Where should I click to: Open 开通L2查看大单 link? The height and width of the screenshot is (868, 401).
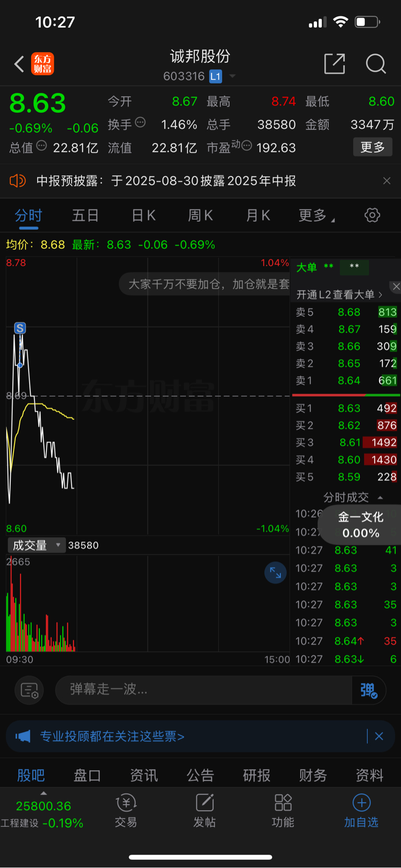click(x=339, y=295)
